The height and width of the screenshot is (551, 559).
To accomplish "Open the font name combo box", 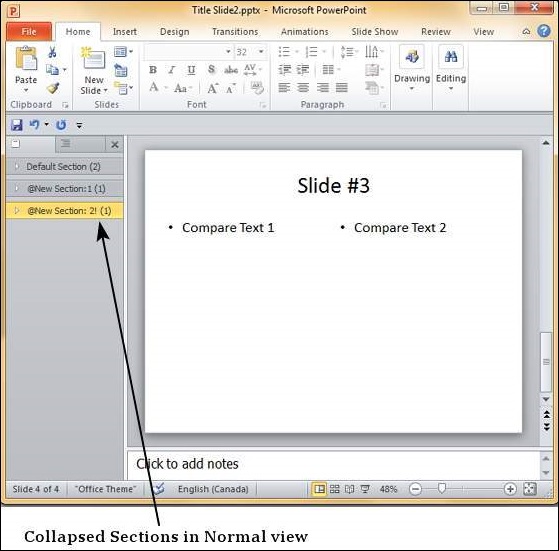I will pos(188,52).
